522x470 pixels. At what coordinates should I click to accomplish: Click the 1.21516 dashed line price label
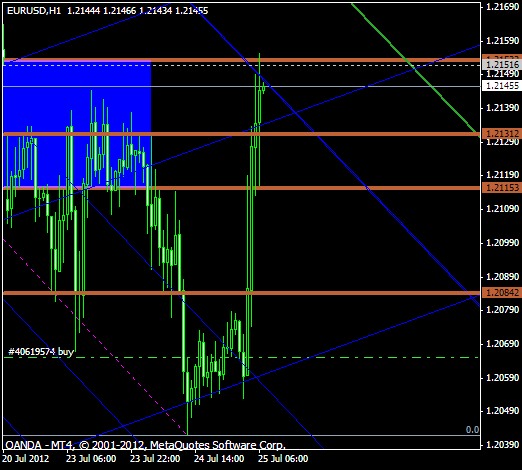tap(502, 65)
